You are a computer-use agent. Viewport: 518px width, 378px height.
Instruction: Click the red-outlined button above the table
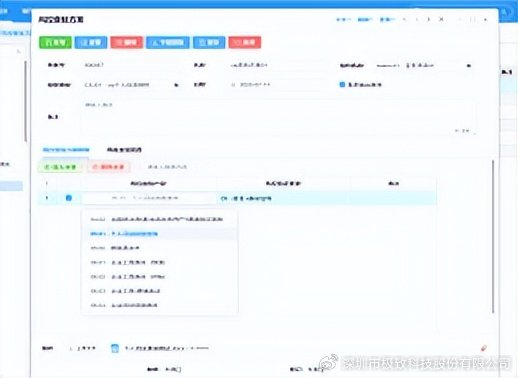[x=108, y=167]
